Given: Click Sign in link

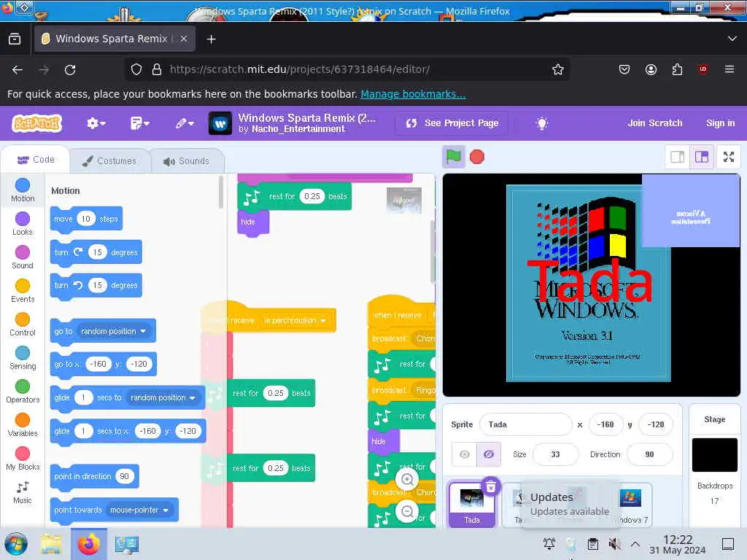Looking at the screenshot, I should tap(720, 122).
